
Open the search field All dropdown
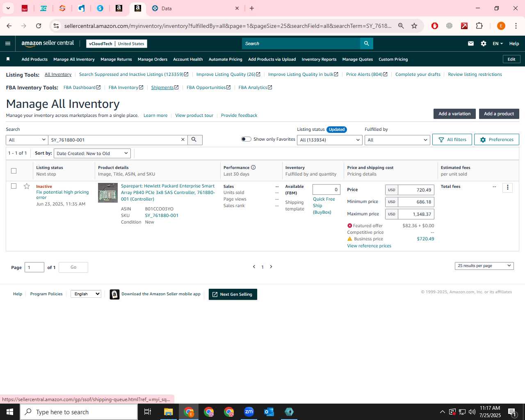click(27, 140)
